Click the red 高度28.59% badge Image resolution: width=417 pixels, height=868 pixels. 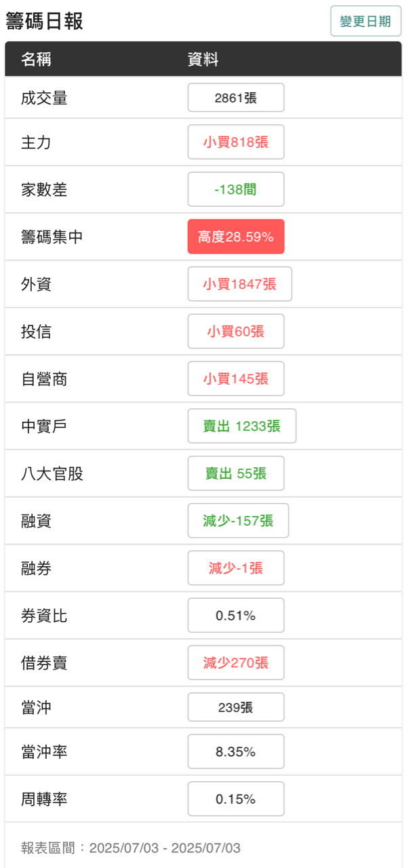click(235, 237)
